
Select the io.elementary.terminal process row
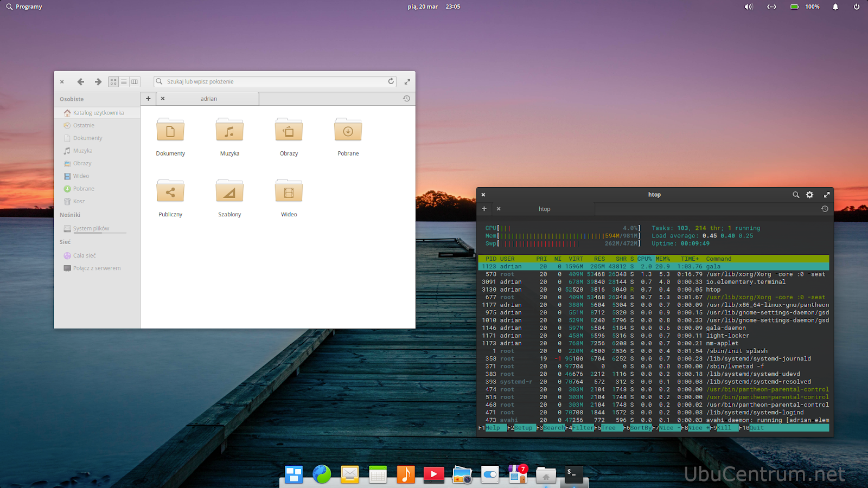(x=654, y=282)
